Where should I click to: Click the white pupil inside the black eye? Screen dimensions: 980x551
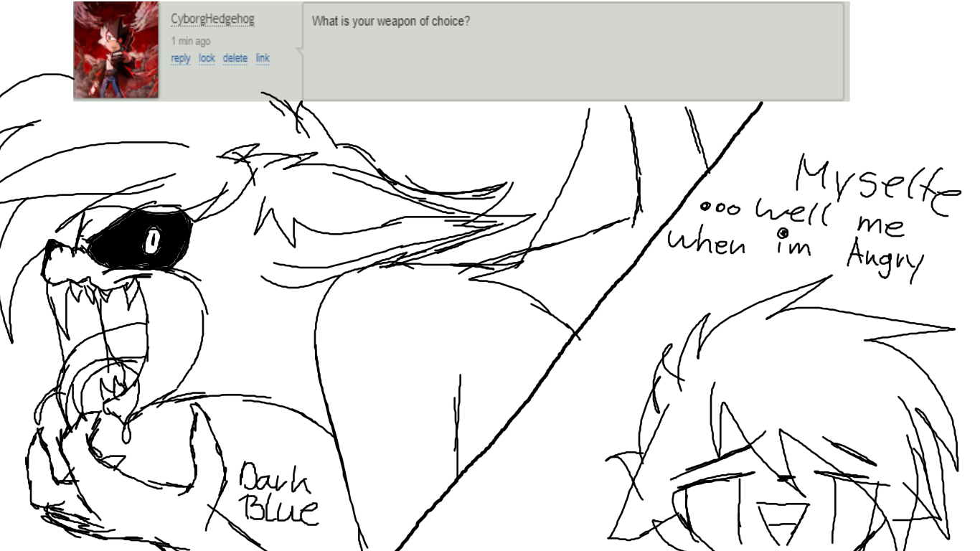tap(152, 240)
